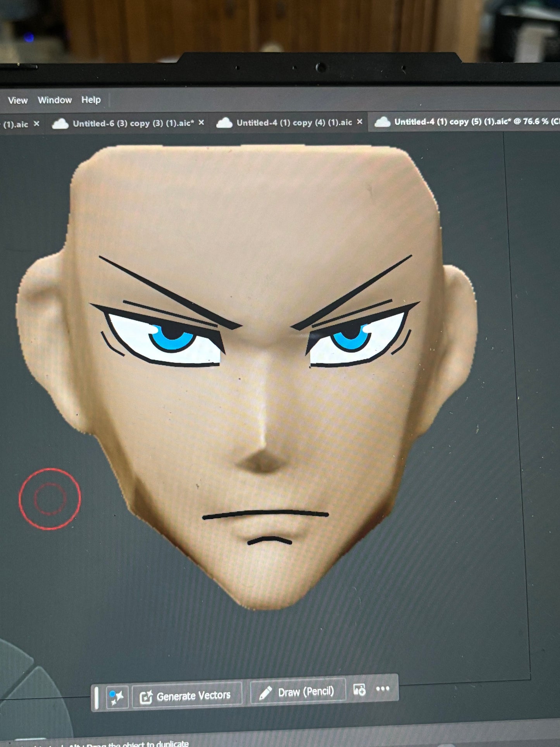Switch to the partially visible (1).aic tab
Image resolution: width=560 pixels, height=747 pixels.
pyautogui.click(x=16, y=124)
